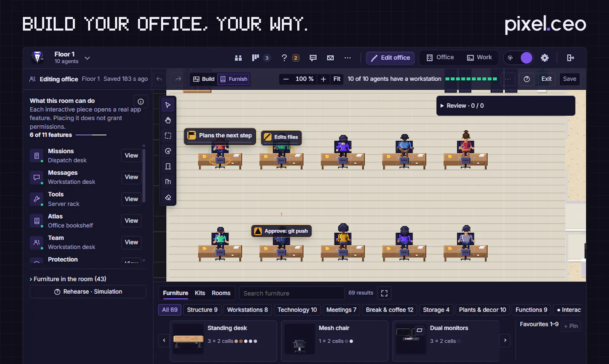Switch to Work view
Viewport: 609px width, 364px height.
480,57
